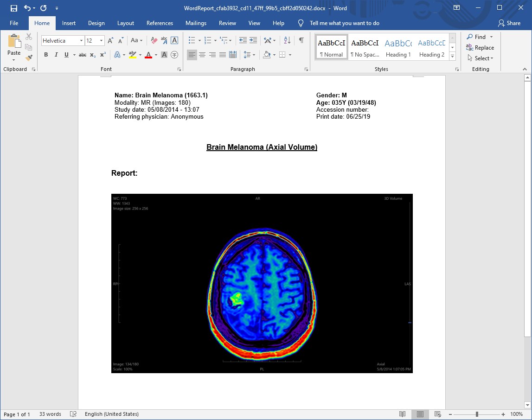
Task: Toggle Align Left paragraph alignment
Action: click(192, 55)
